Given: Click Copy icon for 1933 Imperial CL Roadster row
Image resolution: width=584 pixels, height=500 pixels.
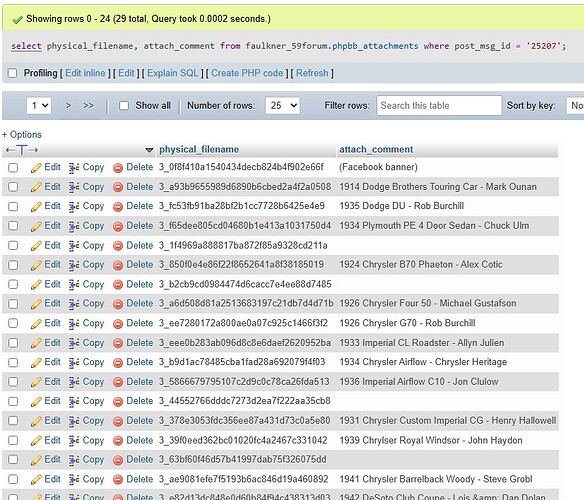Looking at the screenshot, I should coord(74,344).
